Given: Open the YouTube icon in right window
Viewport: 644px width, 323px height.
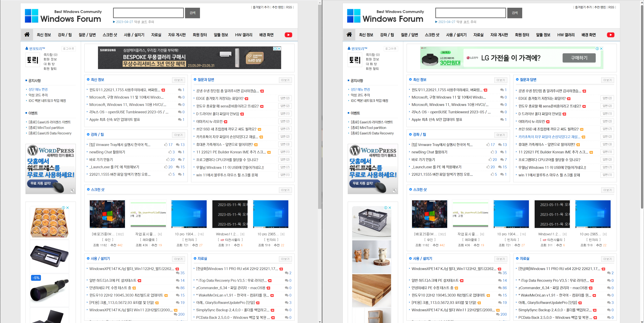Looking at the screenshot, I should coord(610,35).
